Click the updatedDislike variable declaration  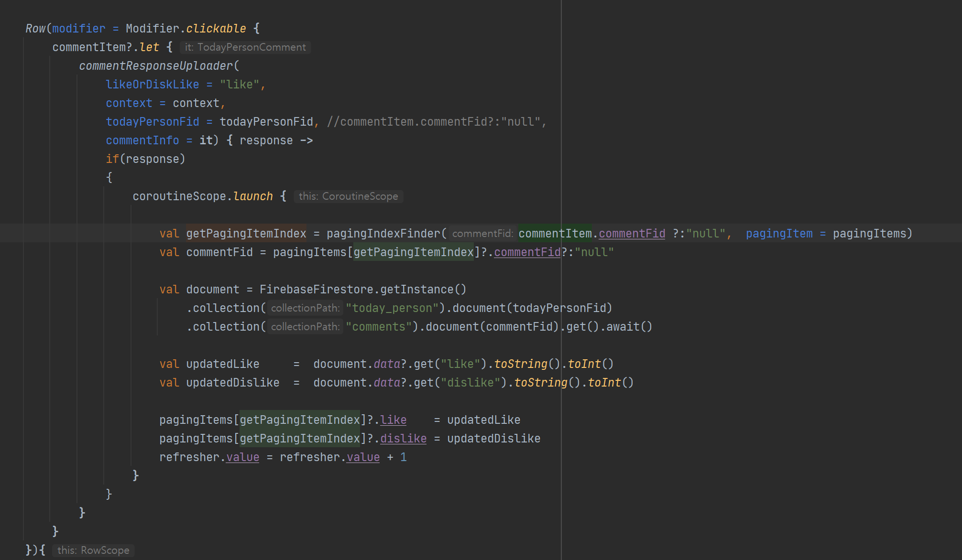[232, 383]
